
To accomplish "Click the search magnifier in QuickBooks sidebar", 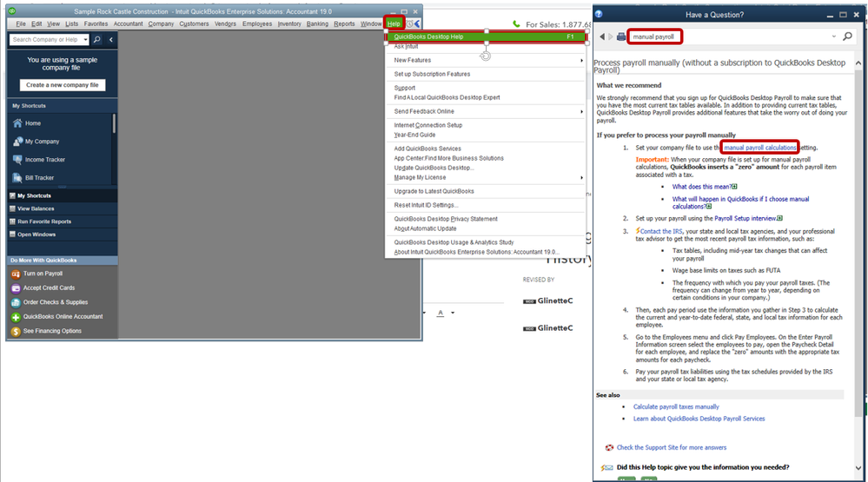I will pyautogui.click(x=96, y=39).
